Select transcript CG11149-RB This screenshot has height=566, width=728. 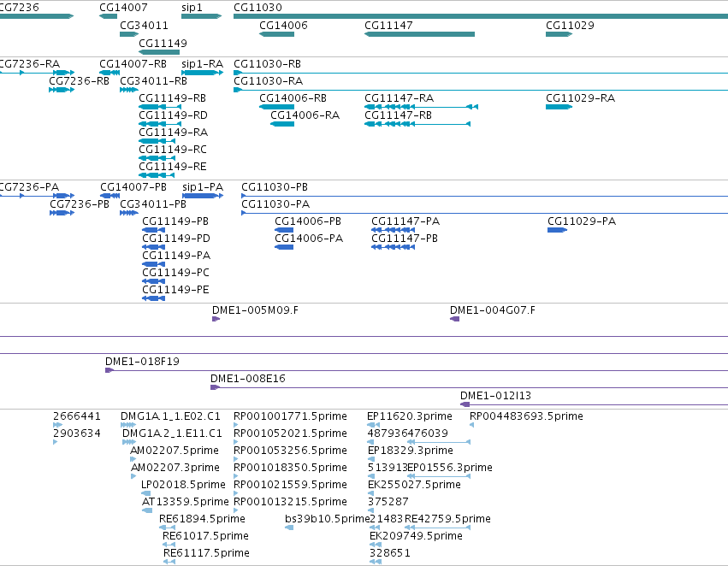point(160,107)
